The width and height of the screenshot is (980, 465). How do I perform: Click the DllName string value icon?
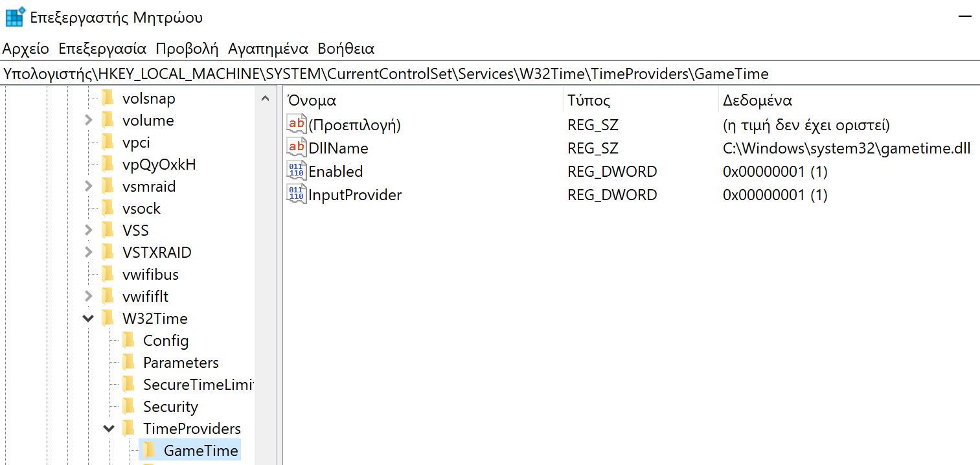(295, 148)
